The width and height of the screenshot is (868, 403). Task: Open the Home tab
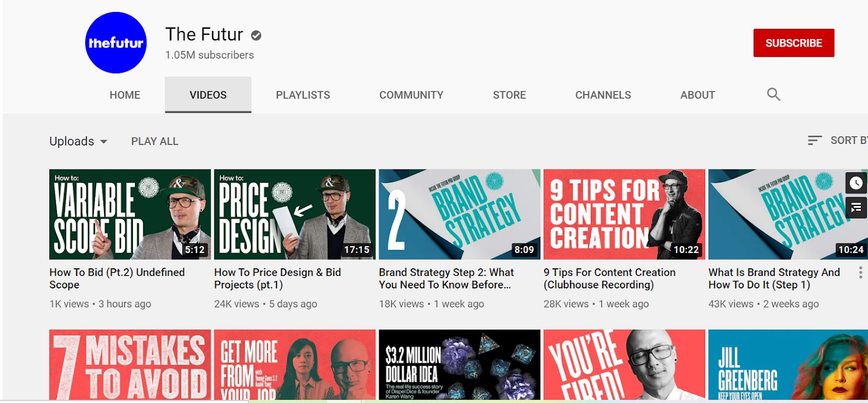click(125, 95)
